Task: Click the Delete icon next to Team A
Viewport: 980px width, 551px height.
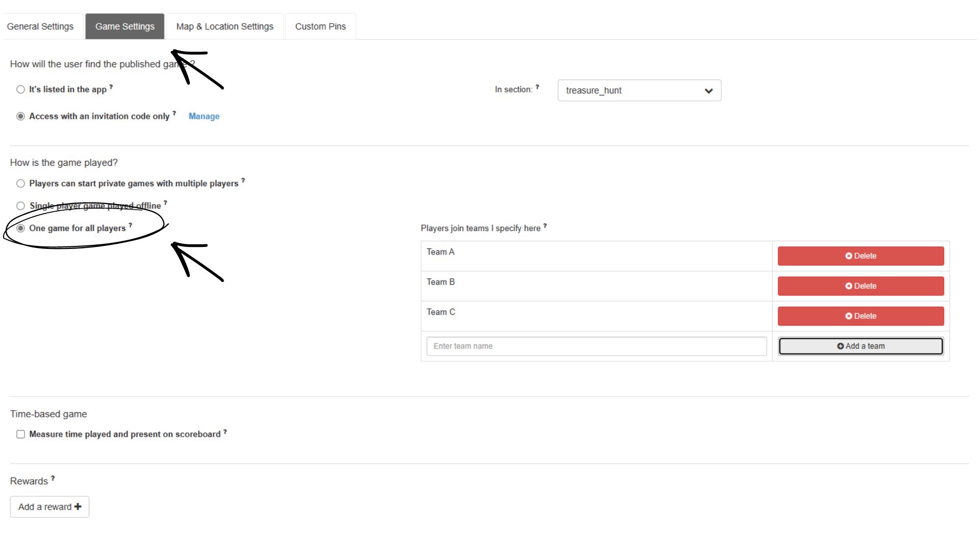Action: tap(848, 256)
